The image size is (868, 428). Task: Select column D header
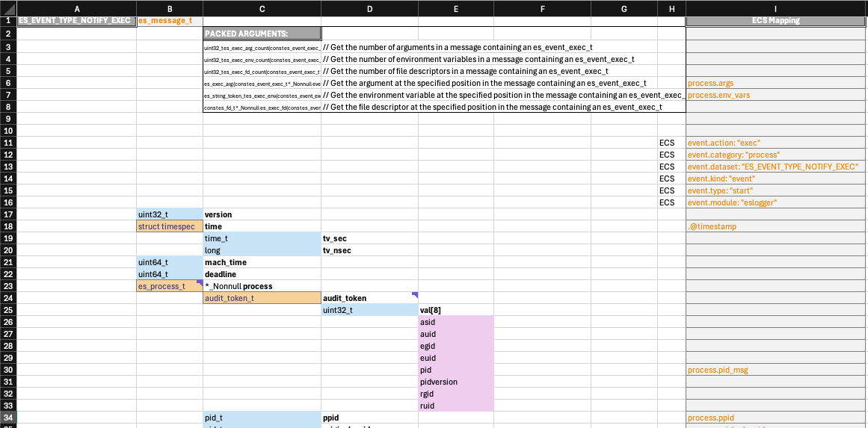point(370,8)
